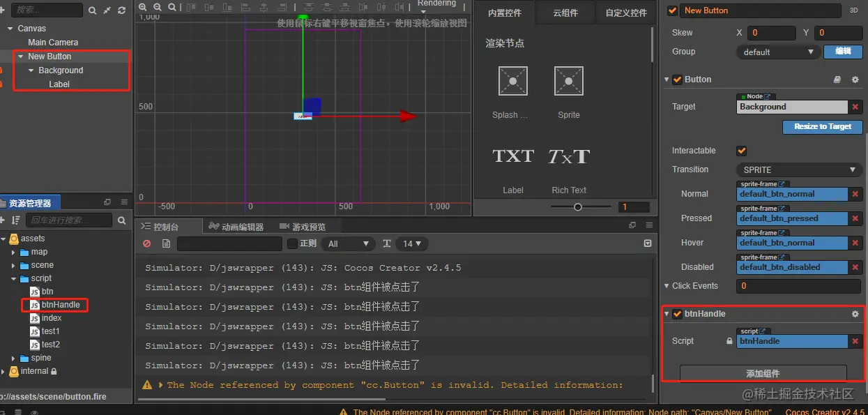
Task: Remove the Pressed sprite-frame reference
Action: click(x=855, y=218)
